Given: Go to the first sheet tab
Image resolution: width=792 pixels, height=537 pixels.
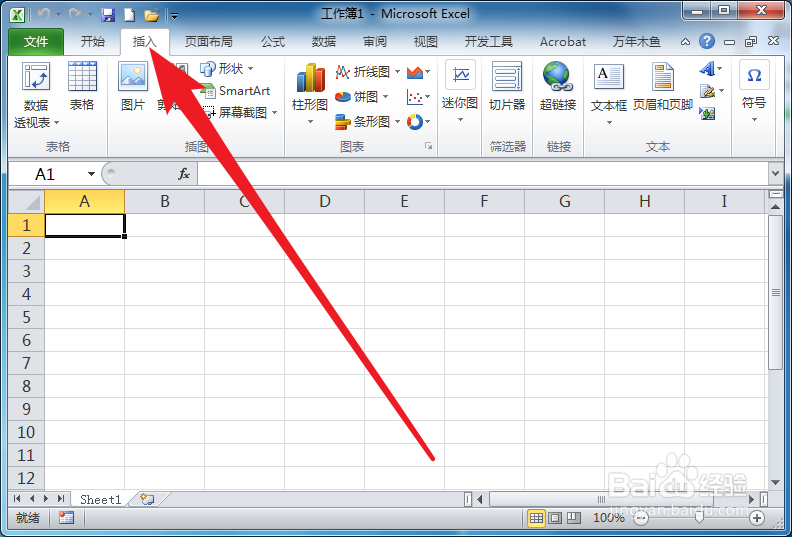Looking at the screenshot, I should tap(17, 499).
